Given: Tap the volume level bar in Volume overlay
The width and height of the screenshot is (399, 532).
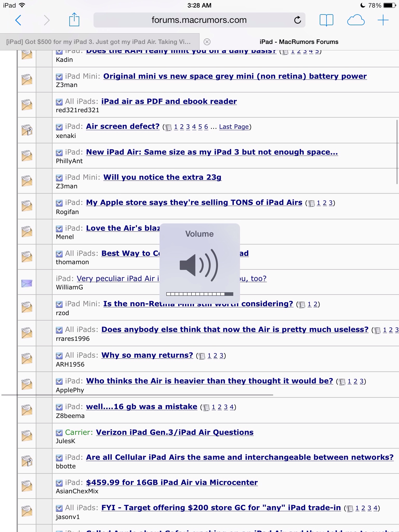Looking at the screenshot, I should point(199,294).
